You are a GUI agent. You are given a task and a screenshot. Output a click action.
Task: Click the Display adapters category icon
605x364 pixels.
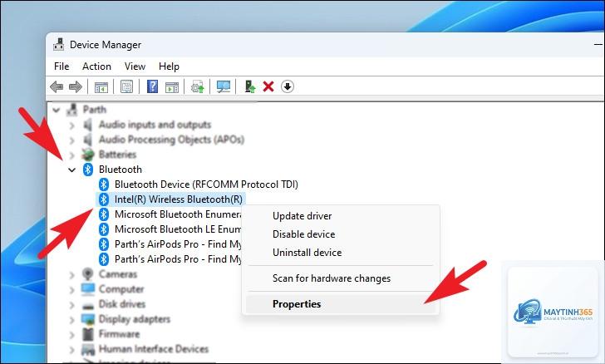click(x=88, y=319)
